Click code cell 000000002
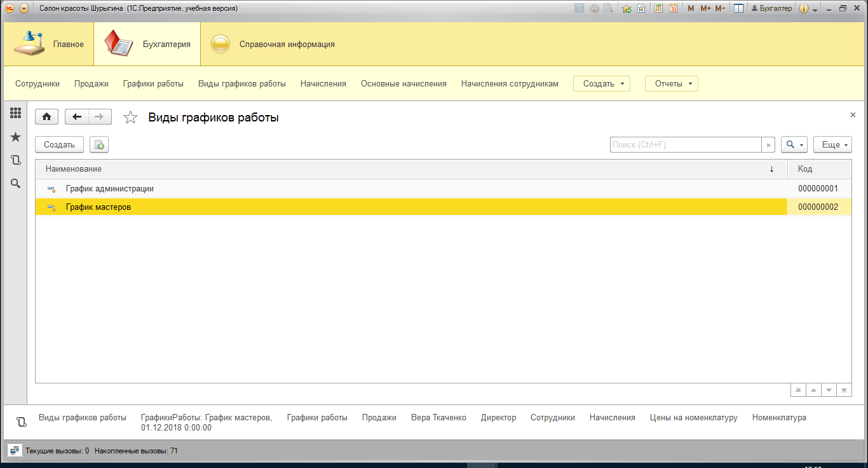 (819, 207)
